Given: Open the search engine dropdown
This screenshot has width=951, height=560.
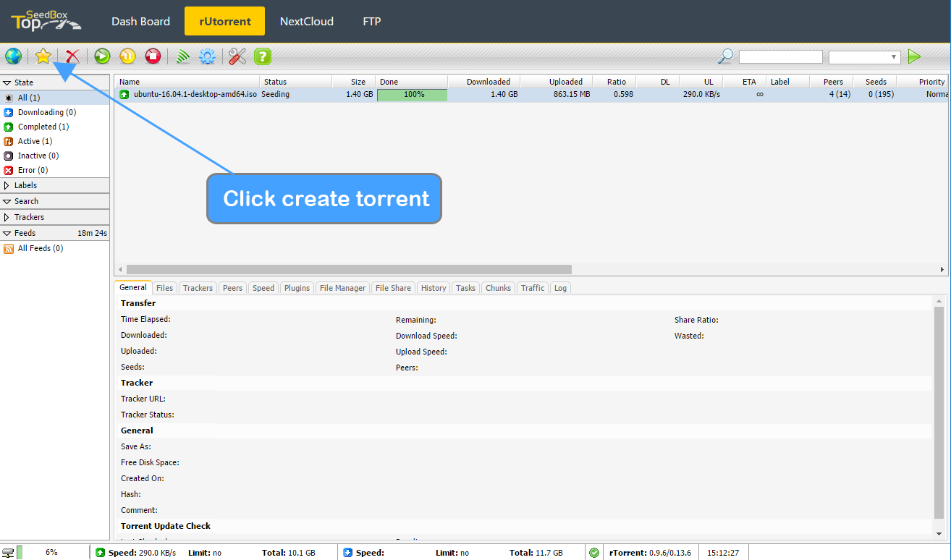Looking at the screenshot, I should click(x=864, y=56).
